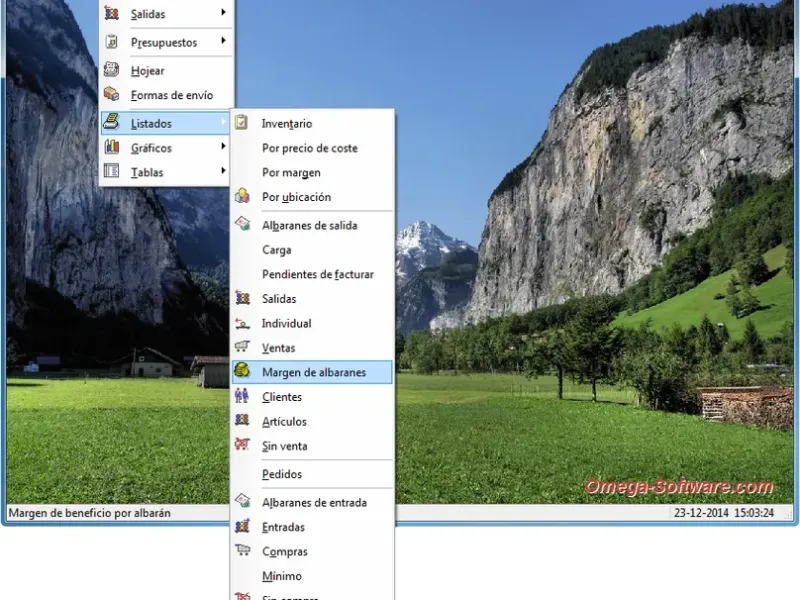
Task: Open the Ventas listing
Action: coord(312,348)
